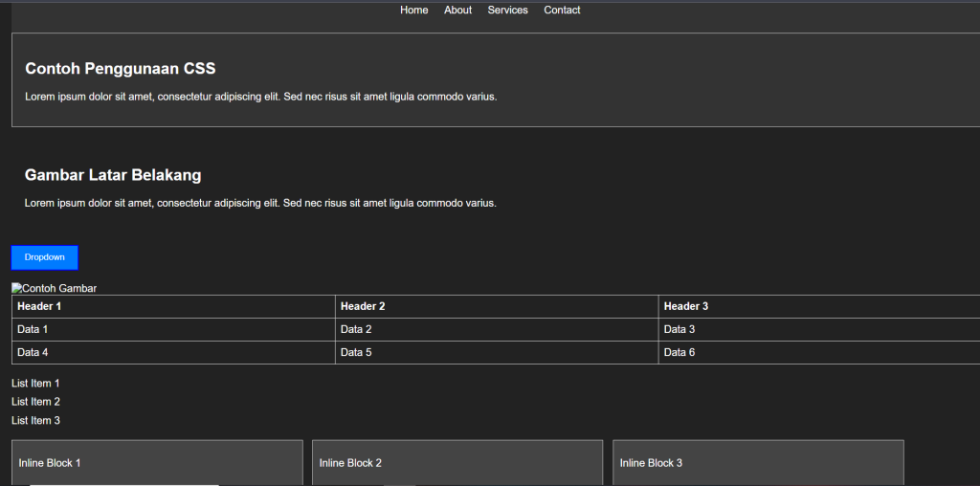
Task: Click the Header 3 column heading
Action: [686, 306]
